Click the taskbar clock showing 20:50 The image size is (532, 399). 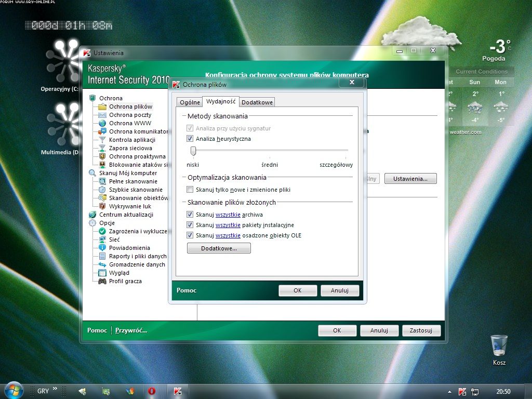point(503,392)
